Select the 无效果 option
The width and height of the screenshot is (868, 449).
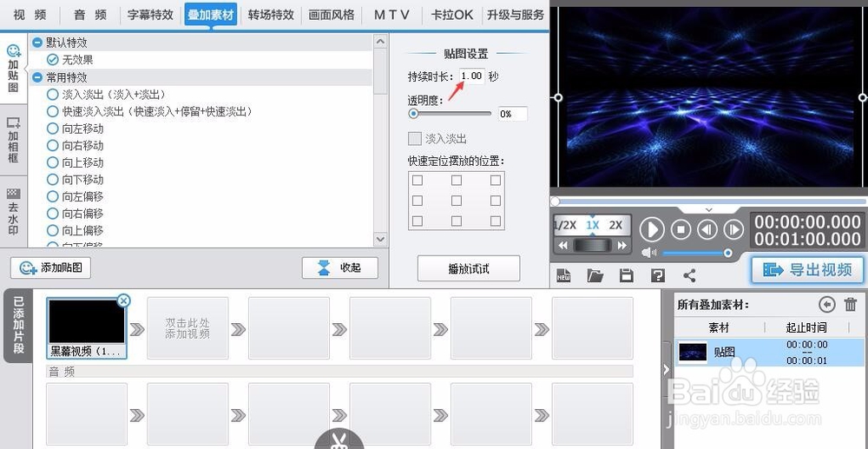coord(70,60)
